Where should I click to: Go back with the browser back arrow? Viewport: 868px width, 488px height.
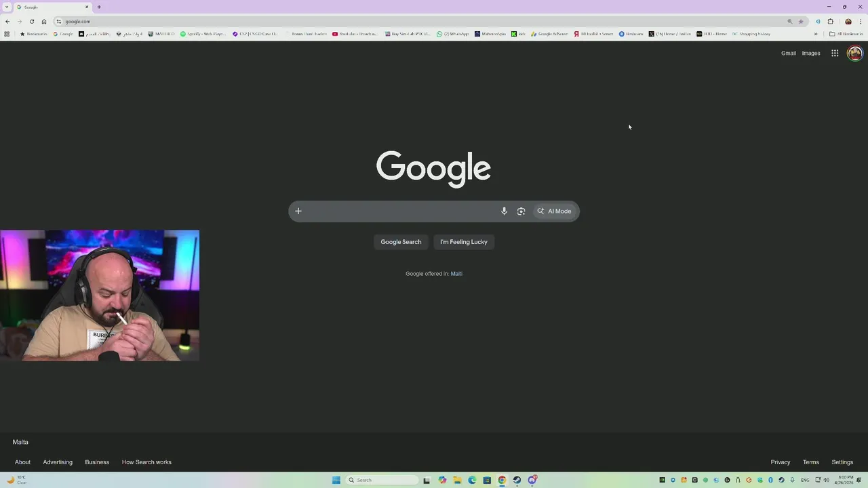click(x=7, y=21)
